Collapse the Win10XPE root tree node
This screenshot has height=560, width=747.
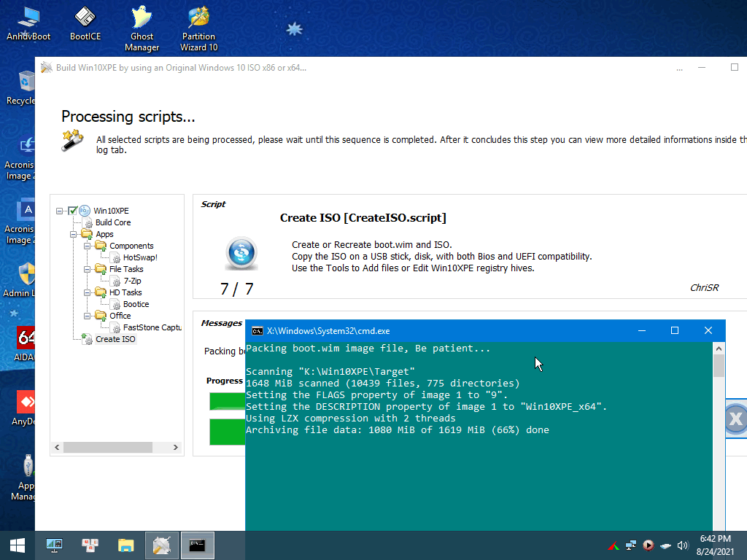pos(60,211)
